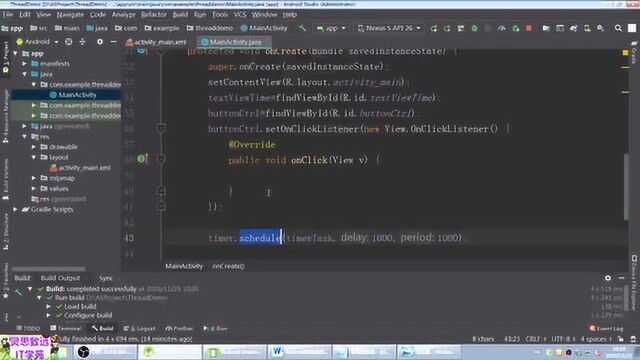Expand the Load build node
The width and height of the screenshot is (640, 360).
click(x=49, y=307)
